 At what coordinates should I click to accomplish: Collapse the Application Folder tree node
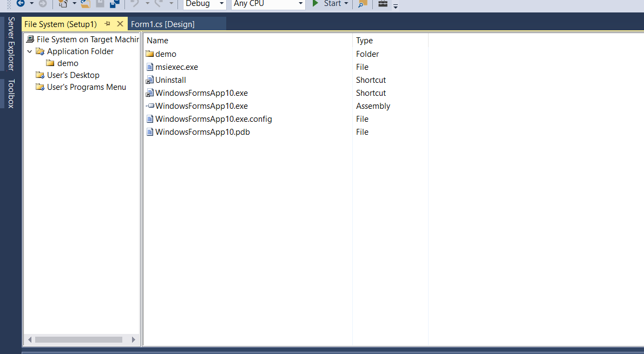(30, 51)
